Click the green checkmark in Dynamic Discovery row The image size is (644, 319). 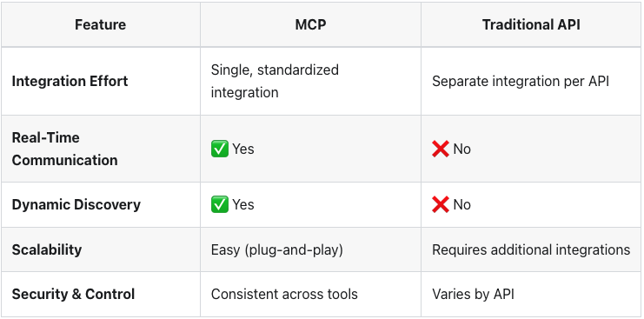220,204
